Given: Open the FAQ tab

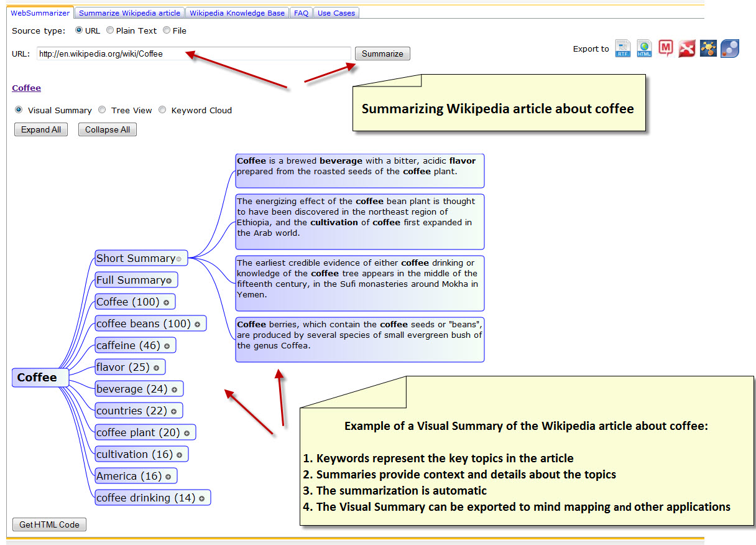Looking at the screenshot, I should click(x=301, y=12).
